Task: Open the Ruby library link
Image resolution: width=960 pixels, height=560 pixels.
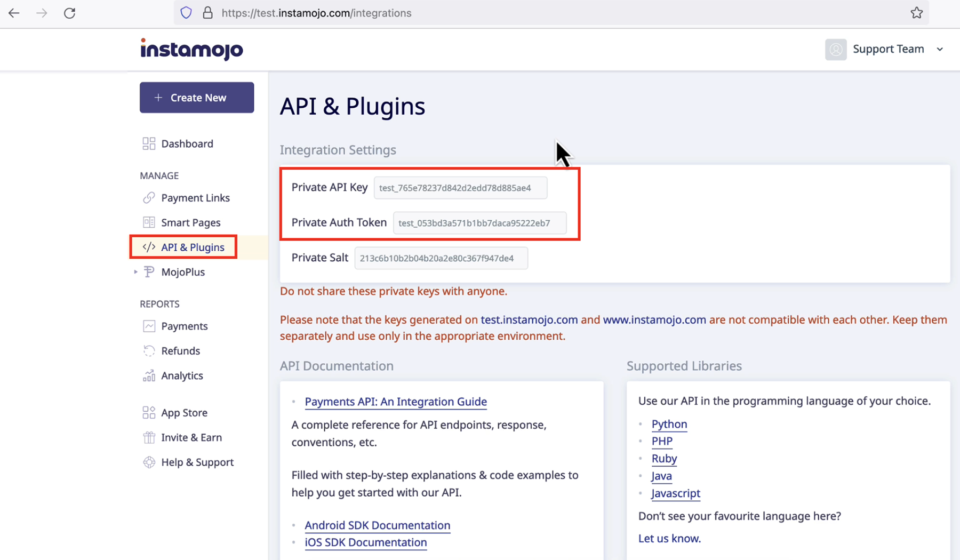Action: point(664,459)
